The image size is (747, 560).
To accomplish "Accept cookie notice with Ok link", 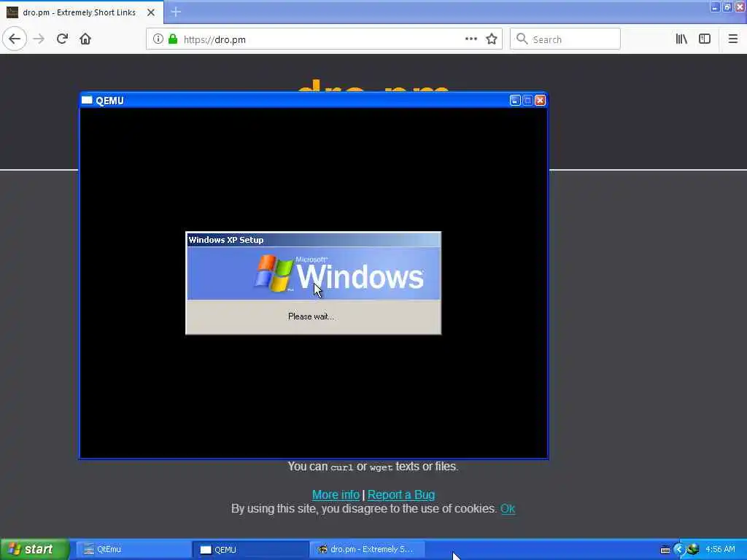I will pyautogui.click(x=508, y=508).
